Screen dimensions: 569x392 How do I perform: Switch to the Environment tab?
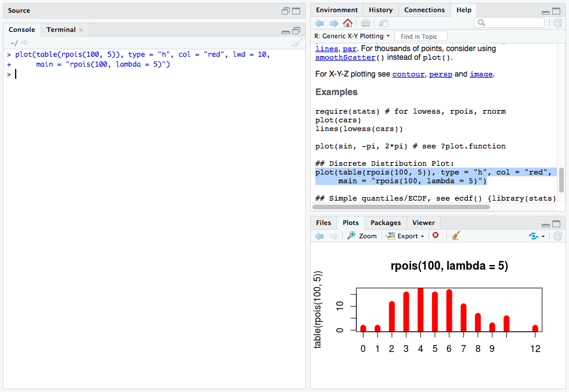tap(337, 10)
